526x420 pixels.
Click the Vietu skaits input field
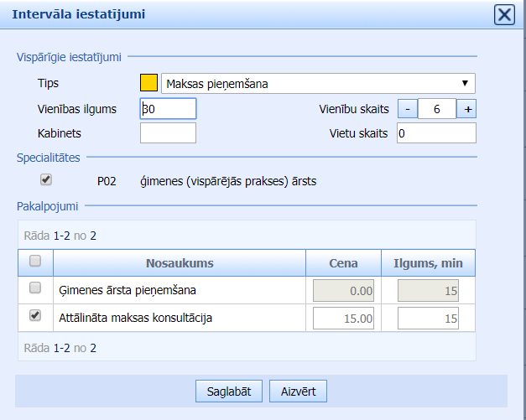(436, 133)
